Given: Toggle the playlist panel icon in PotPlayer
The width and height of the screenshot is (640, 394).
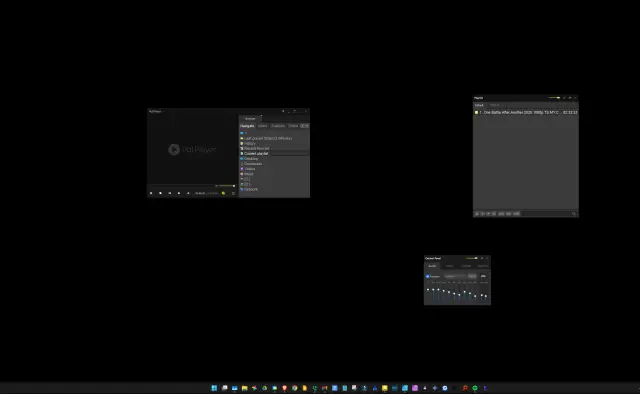Looking at the screenshot, I should coord(233,193).
